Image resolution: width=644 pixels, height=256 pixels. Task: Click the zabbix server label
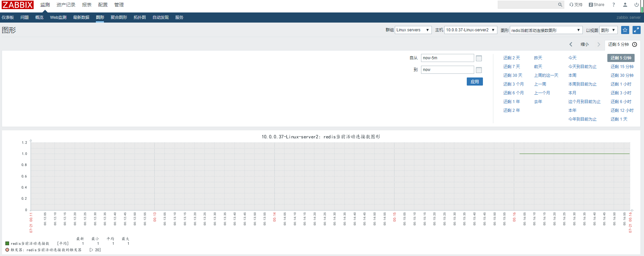(x=629, y=18)
